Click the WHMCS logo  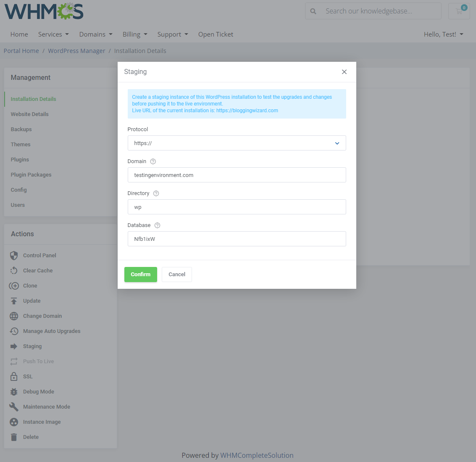[44, 11]
